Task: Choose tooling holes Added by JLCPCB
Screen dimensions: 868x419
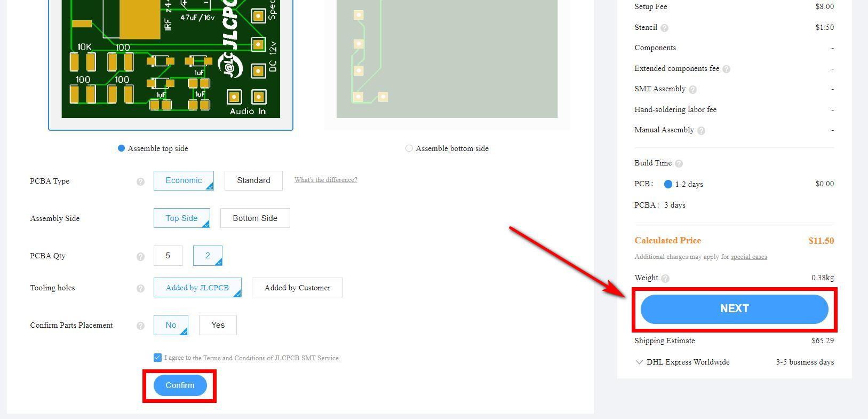Action: pyautogui.click(x=197, y=288)
